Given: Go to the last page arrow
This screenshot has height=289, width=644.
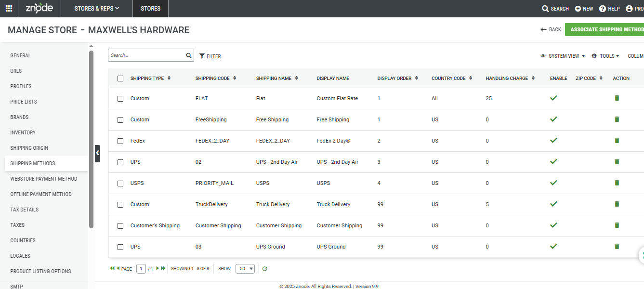Looking at the screenshot, I should (163, 268).
